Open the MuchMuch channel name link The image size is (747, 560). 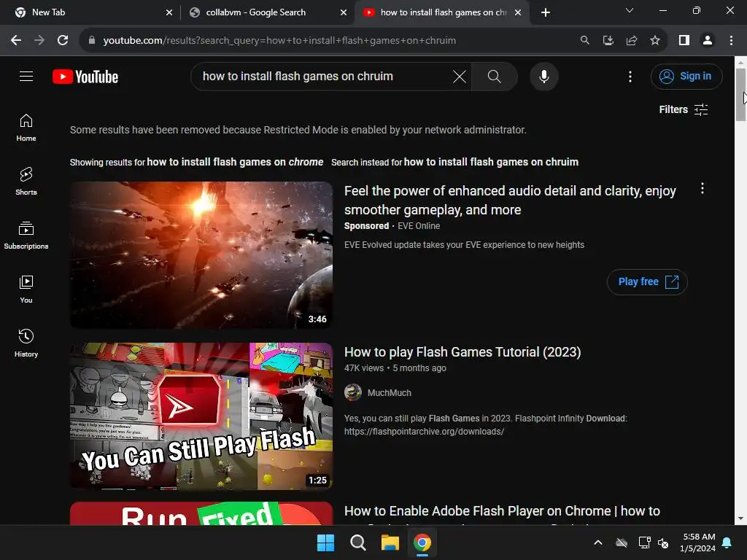pos(390,393)
